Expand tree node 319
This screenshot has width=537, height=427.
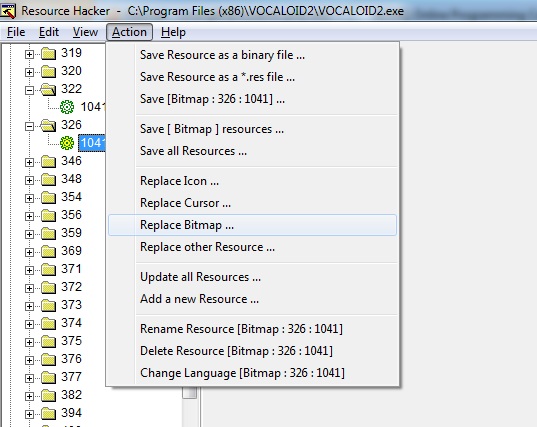coord(29,54)
